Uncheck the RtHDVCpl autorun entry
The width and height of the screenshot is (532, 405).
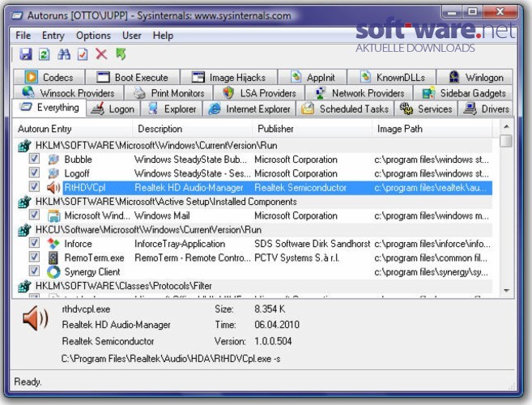[34, 187]
